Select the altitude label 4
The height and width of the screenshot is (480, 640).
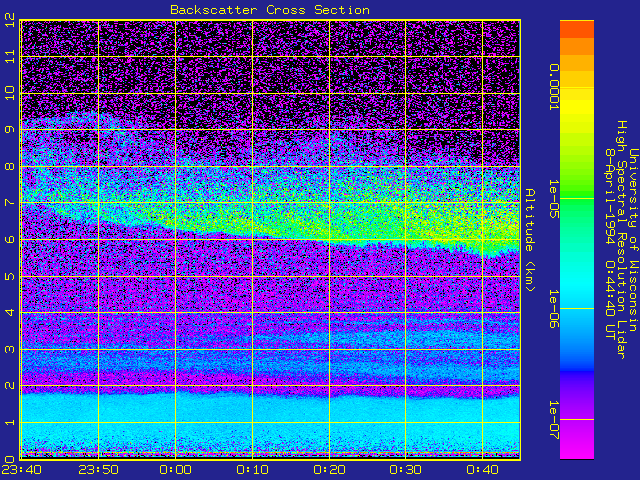click(11, 312)
